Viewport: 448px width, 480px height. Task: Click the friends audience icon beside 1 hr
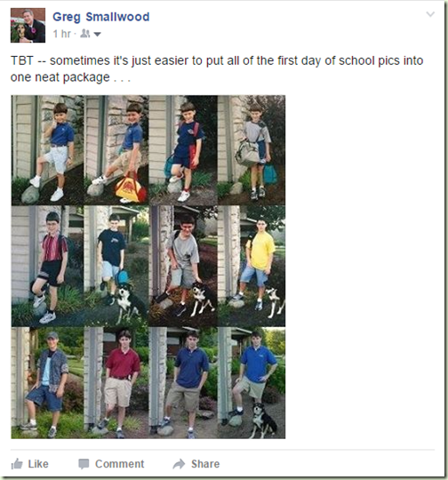pyautogui.click(x=85, y=34)
